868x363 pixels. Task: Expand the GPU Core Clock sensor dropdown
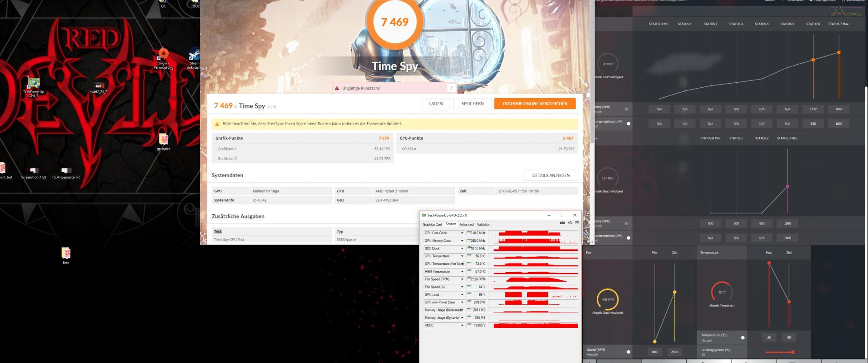coord(462,233)
